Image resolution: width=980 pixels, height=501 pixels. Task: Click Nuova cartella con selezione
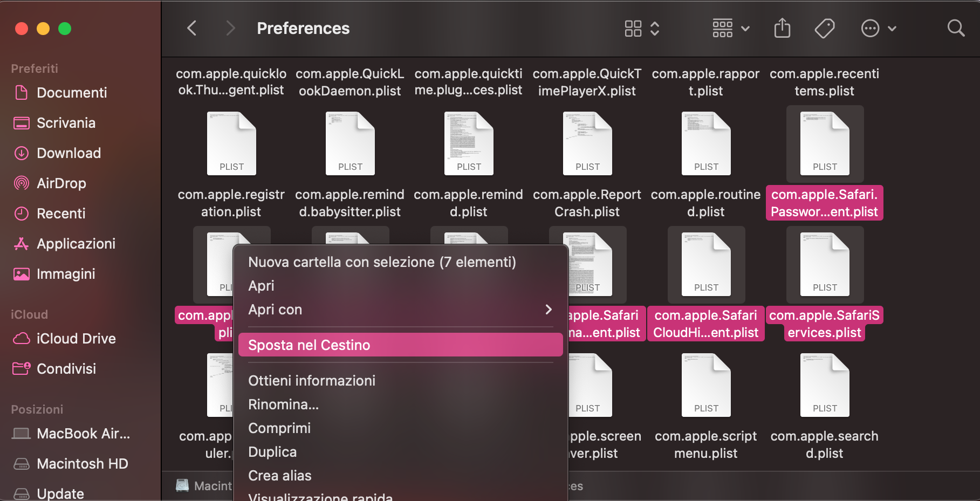click(382, 262)
